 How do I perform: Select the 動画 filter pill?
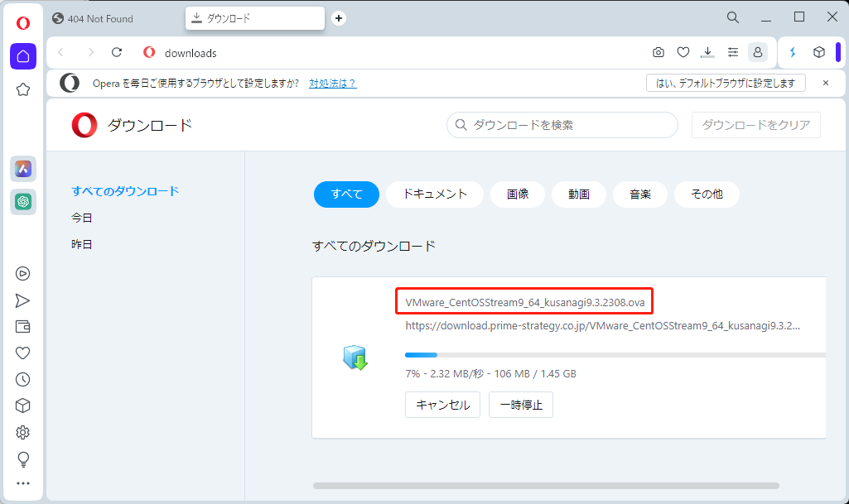[579, 194]
